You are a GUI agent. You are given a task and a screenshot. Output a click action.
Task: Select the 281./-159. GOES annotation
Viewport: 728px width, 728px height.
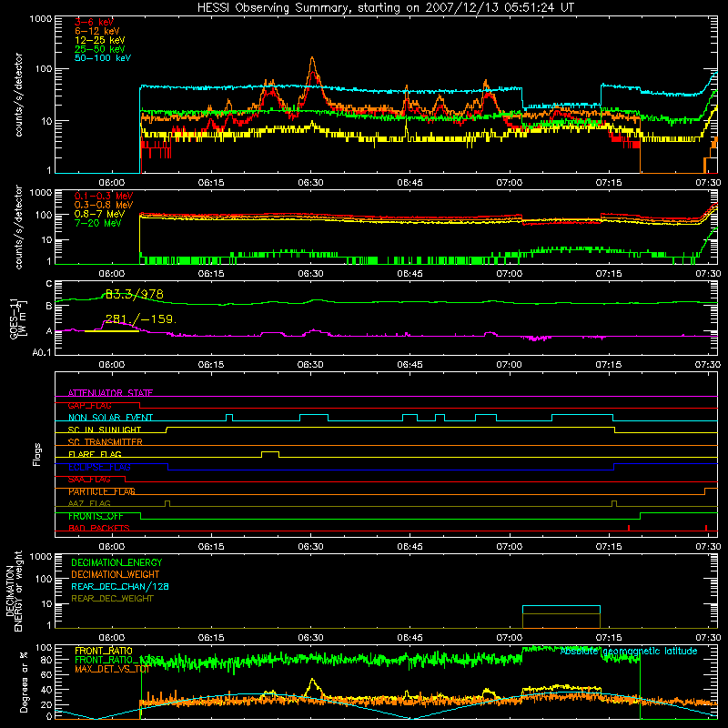click(140, 319)
